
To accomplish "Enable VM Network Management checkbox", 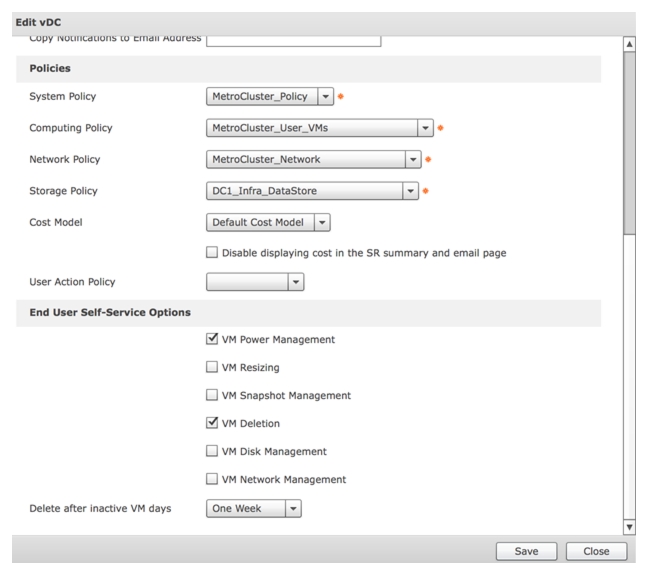I will click(212, 479).
